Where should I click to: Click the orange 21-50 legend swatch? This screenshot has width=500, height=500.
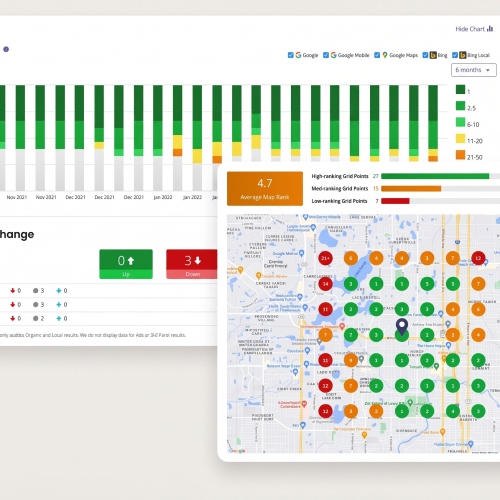(x=460, y=155)
